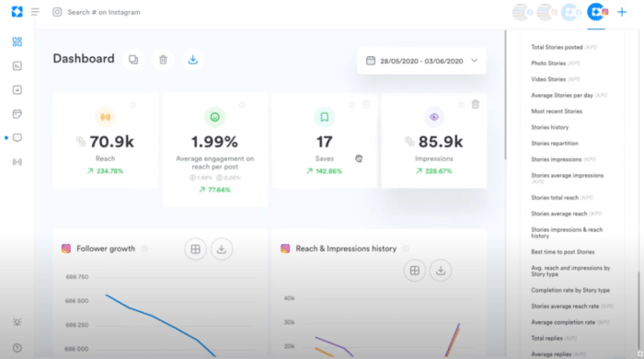644x359 pixels.
Task: Add Total Stories posted widget
Action: click(564, 47)
